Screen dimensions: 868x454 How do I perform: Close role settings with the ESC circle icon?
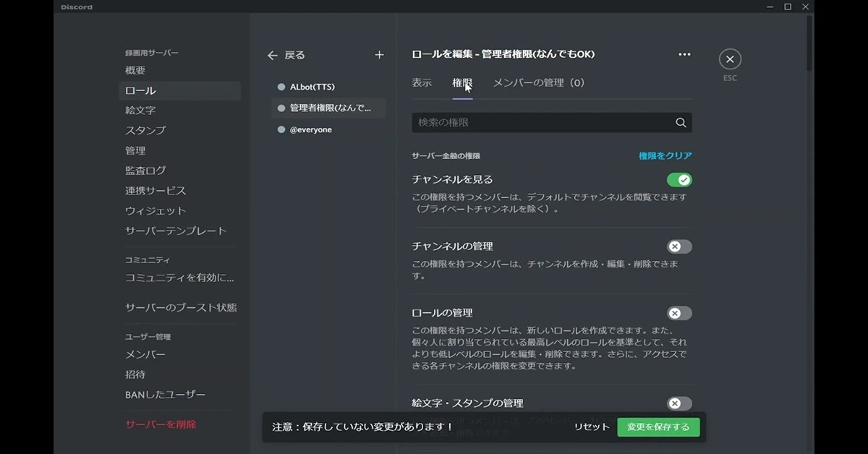[x=730, y=59]
